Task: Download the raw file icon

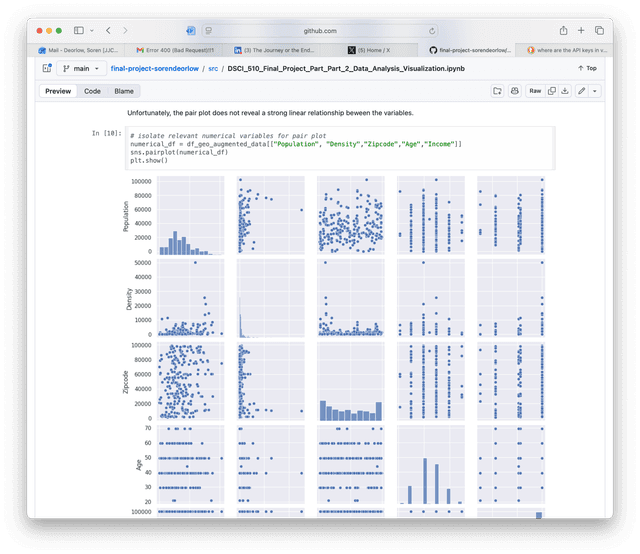Action: coord(565,91)
